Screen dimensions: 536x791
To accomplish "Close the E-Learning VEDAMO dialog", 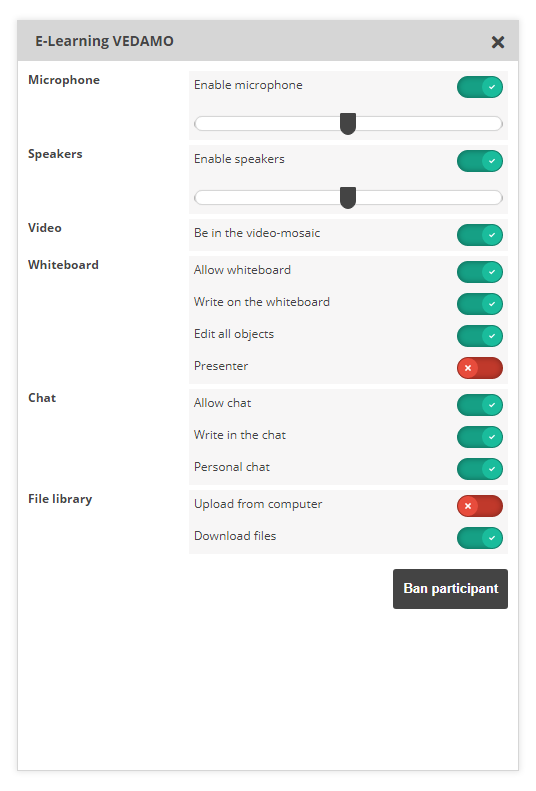I will [x=498, y=42].
